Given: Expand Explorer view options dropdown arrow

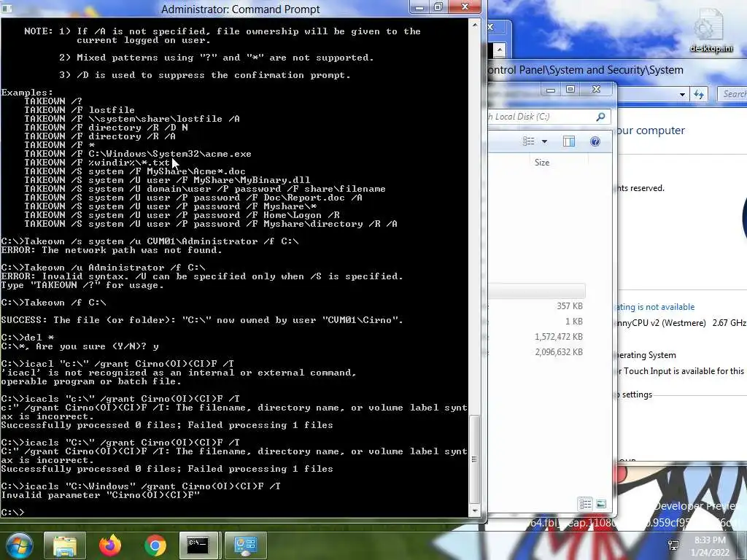Looking at the screenshot, I should point(544,141).
